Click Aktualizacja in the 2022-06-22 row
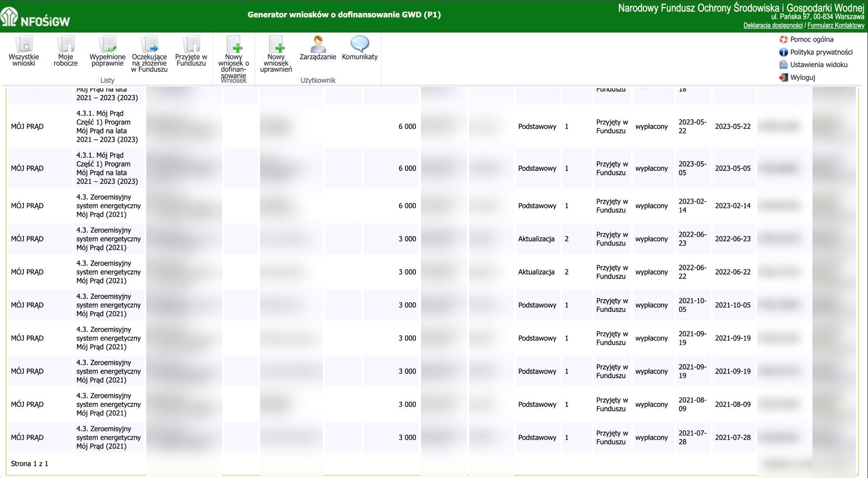 pos(536,272)
